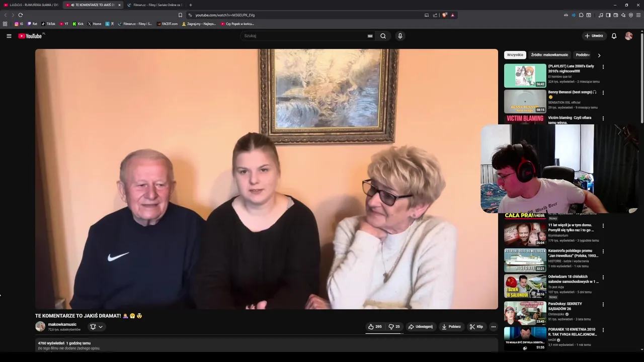Open the browser extensions puzzle icon
Image resolution: width=644 pixels, height=362 pixels.
(x=581, y=15)
